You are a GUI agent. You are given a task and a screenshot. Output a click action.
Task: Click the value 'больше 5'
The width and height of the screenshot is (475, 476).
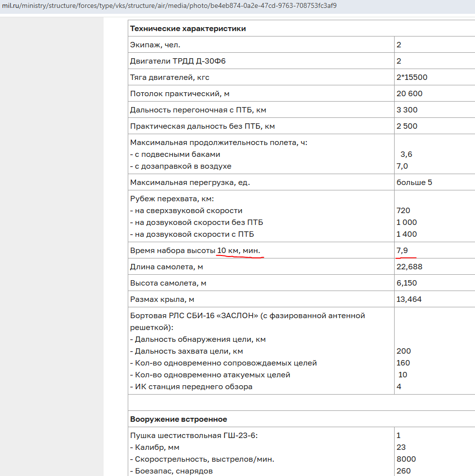[414, 183]
